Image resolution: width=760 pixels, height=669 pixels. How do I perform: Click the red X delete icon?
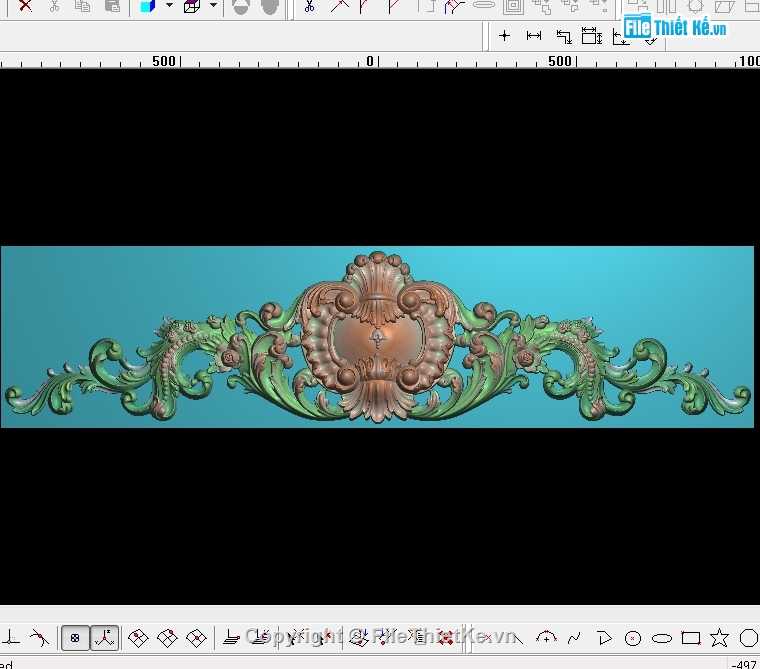click(x=25, y=6)
